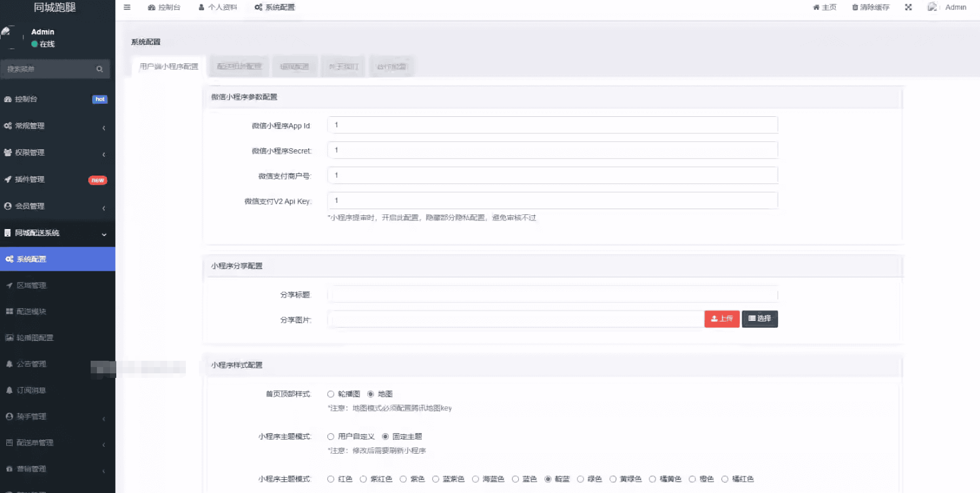Expand the 会员管理 menu chevron

pos(104,208)
